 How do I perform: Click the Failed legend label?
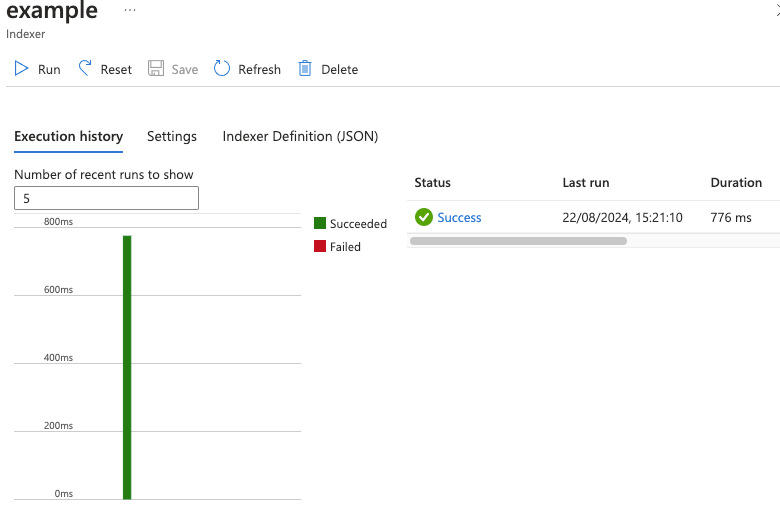tap(345, 247)
